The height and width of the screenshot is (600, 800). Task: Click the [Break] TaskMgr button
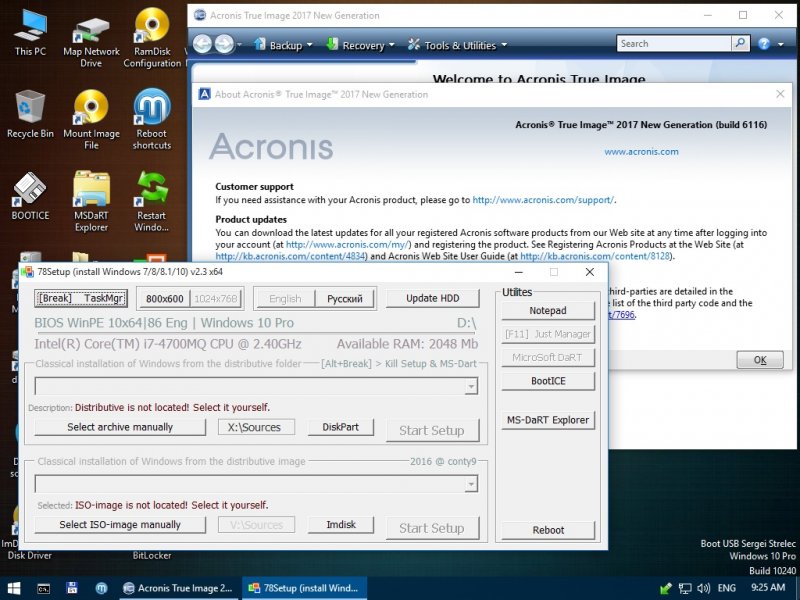point(81,298)
